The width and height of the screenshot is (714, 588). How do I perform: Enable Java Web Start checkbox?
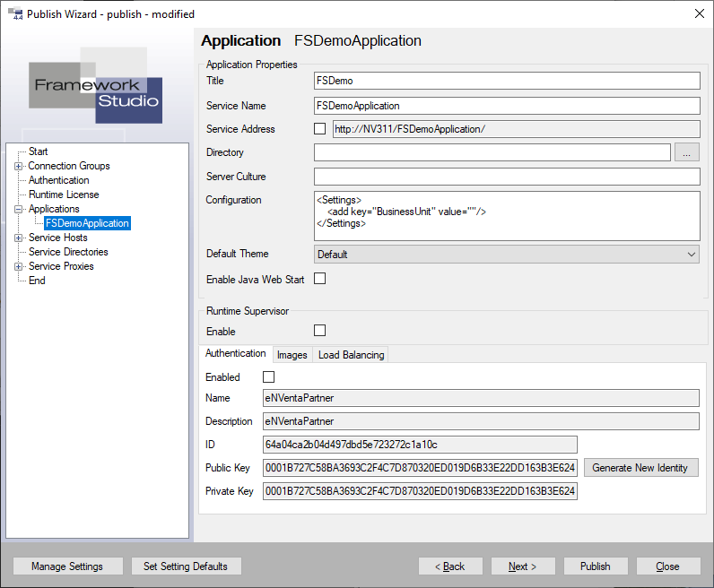319,279
